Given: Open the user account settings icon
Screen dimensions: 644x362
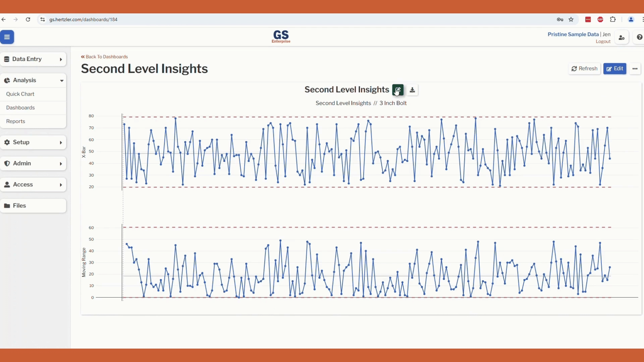Looking at the screenshot, I should [x=622, y=38].
